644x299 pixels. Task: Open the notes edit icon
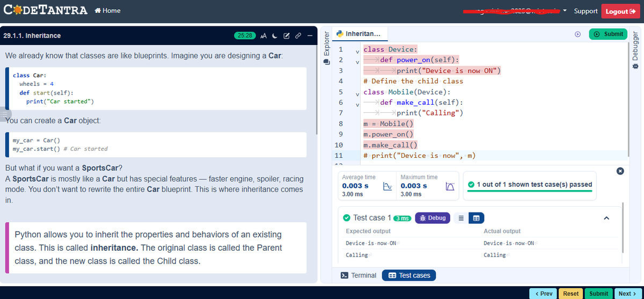[286, 36]
